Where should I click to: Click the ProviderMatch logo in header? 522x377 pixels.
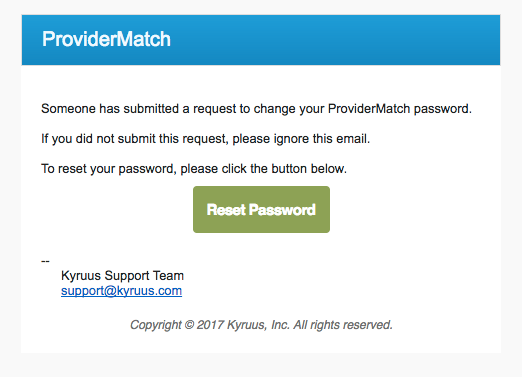click(106, 39)
